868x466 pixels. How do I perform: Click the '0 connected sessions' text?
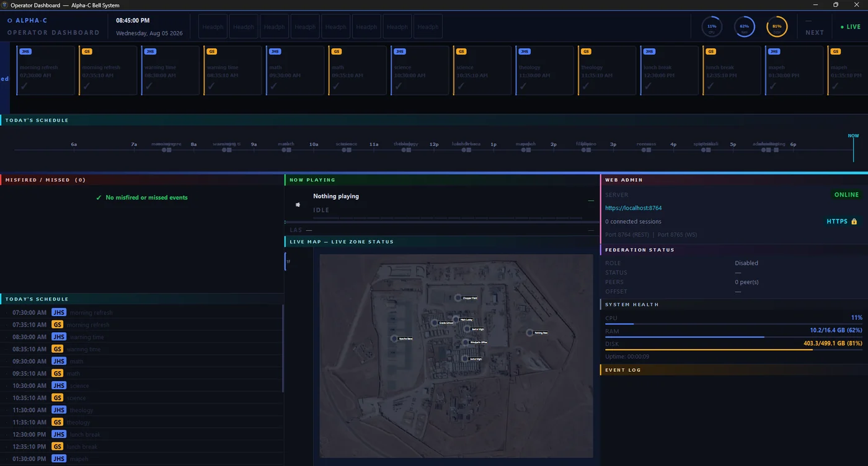tap(633, 221)
